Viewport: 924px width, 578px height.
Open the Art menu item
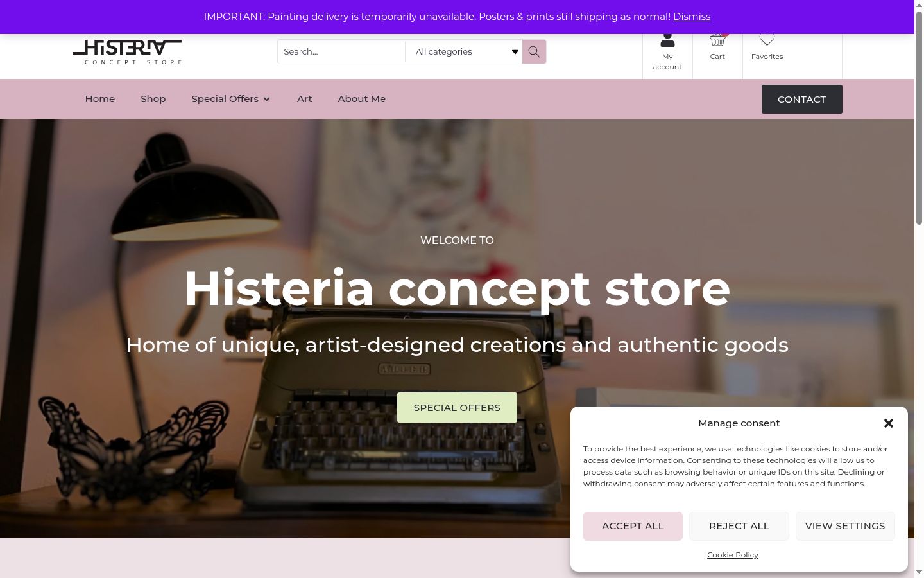coord(305,99)
